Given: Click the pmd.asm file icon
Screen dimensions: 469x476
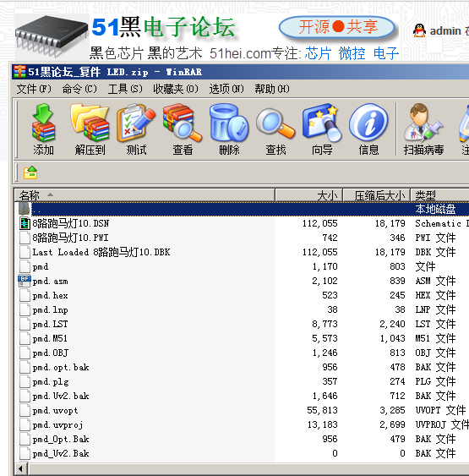Looking at the screenshot, I should click(x=25, y=281).
